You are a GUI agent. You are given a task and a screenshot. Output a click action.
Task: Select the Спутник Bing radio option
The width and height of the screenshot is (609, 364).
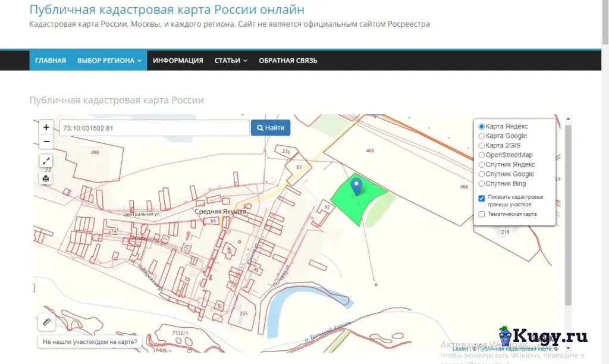point(481,184)
